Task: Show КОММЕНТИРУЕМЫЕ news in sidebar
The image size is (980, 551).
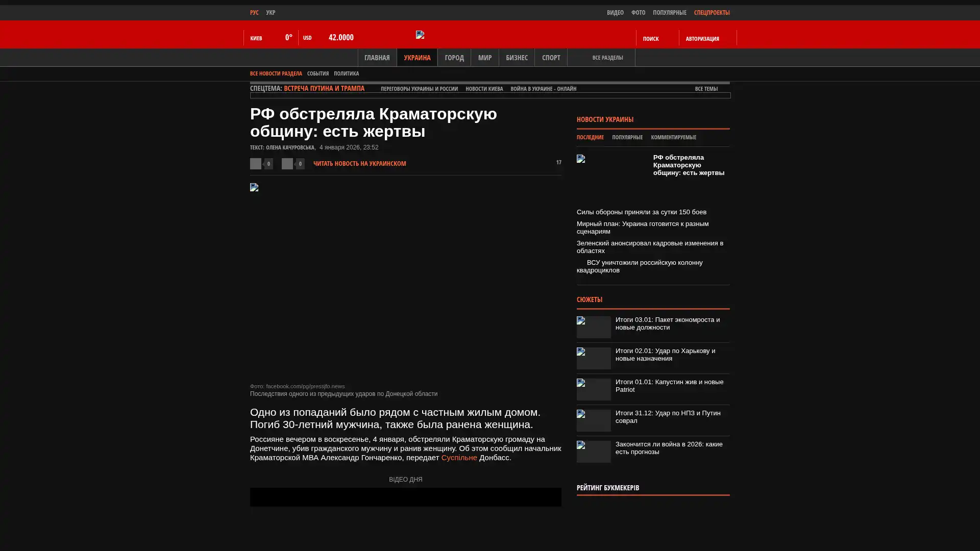Action: pos(673,137)
